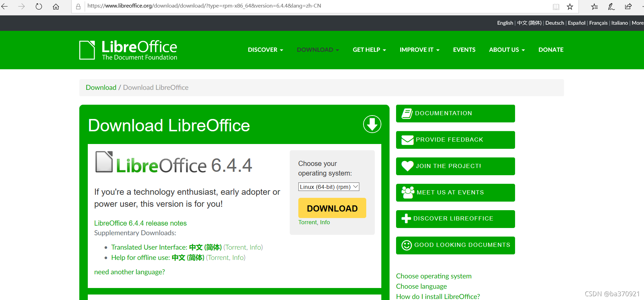Viewport: 644px width, 300px height.
Task: Open the DONATE nav item
Action: pyautogui.click(x=551, y=50)
